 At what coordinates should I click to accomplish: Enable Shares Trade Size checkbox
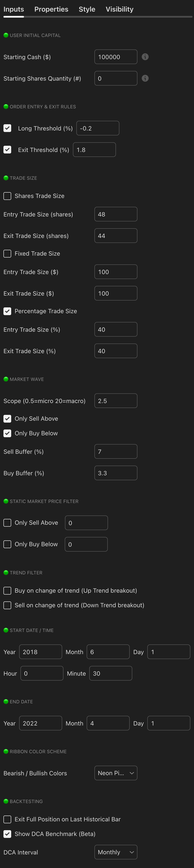[x=8, y=196]
